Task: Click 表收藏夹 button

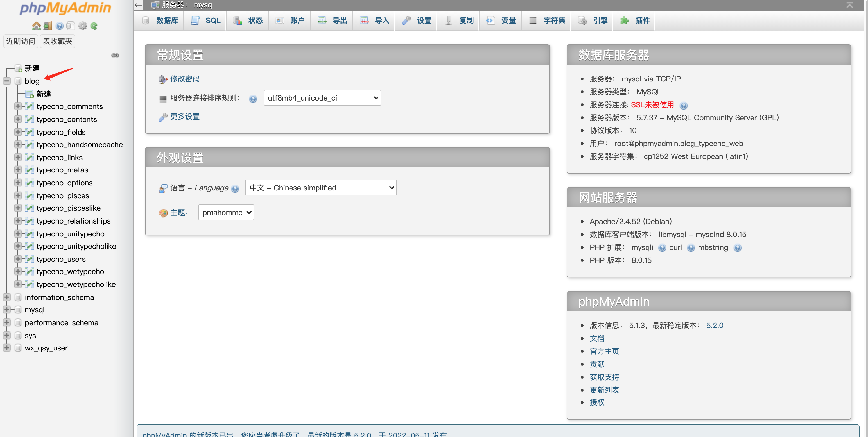Action: pos(57,41)
